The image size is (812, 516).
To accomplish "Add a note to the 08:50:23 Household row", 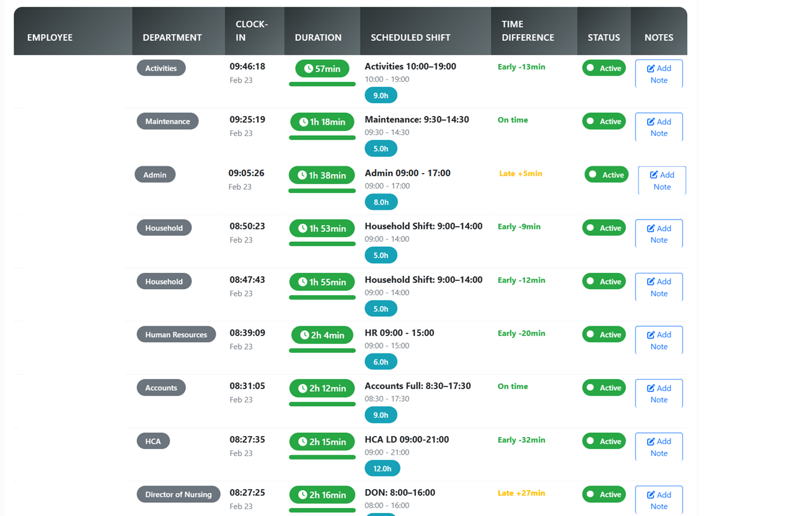I will (658, 234).
